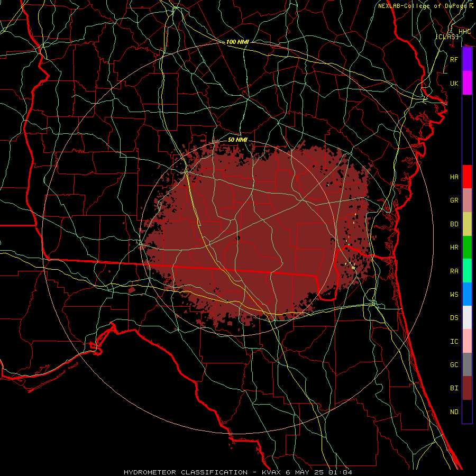476x476 pixels.
Task: Click the 'BD' legend label
Action: 454,224
